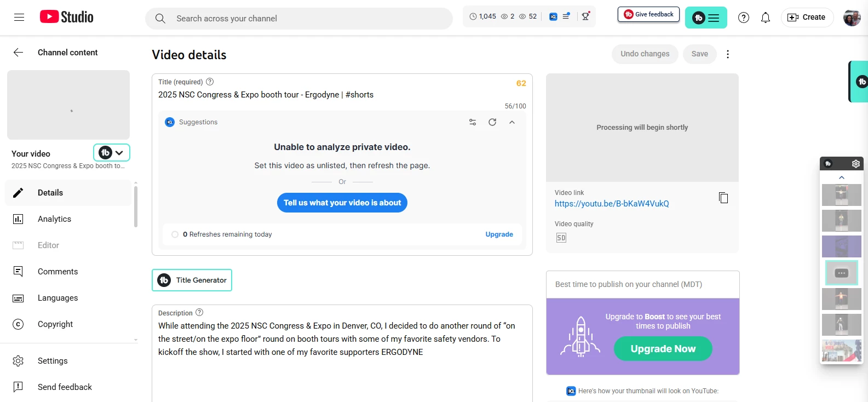Select the purple thumbnail in floating panel
Viewport: 868px width, 402px height.
click(x=842, y=246)
